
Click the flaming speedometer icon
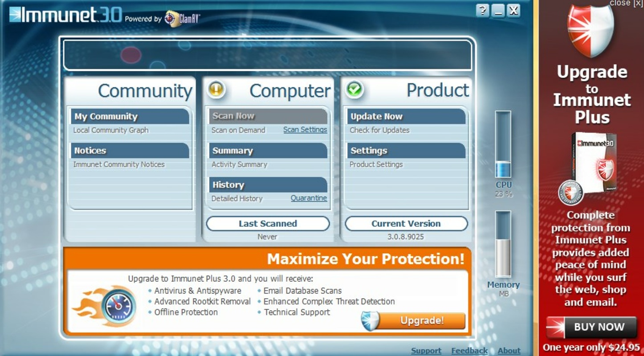pyautogui.click(x=105, y=305)
